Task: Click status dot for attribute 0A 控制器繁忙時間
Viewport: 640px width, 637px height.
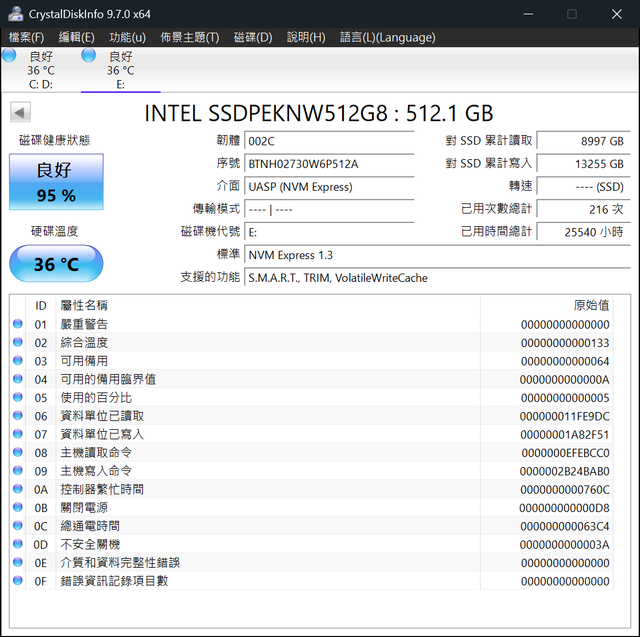Action: tap(18, 489)
